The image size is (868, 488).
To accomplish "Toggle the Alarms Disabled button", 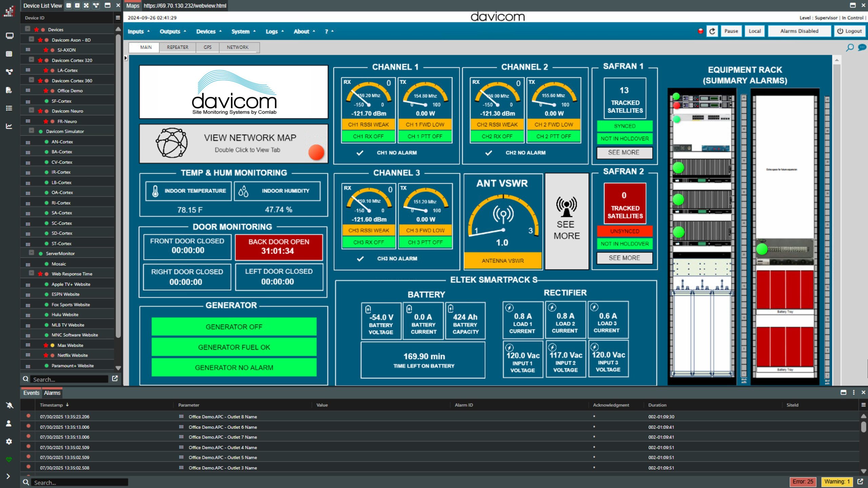I will pyautogui.click(x=799, y=31).
